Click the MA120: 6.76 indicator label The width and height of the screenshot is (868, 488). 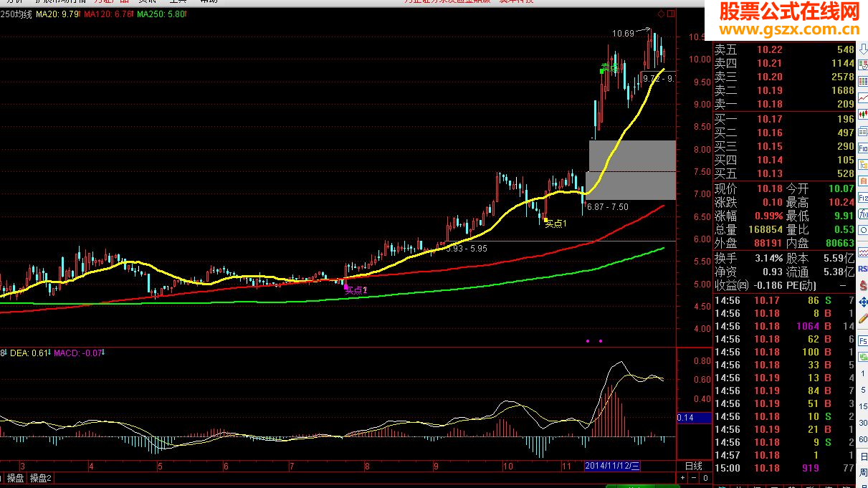[108, 14]
